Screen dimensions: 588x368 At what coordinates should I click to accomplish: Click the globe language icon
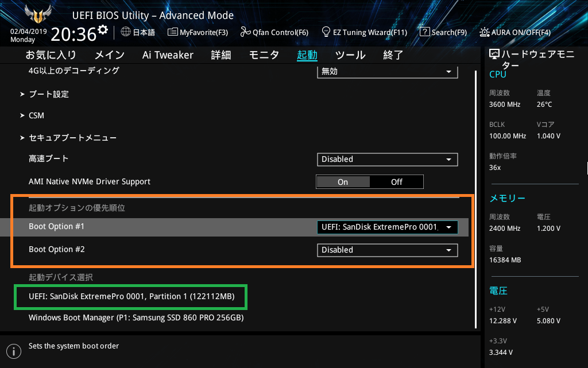click(x=126, y=32)
